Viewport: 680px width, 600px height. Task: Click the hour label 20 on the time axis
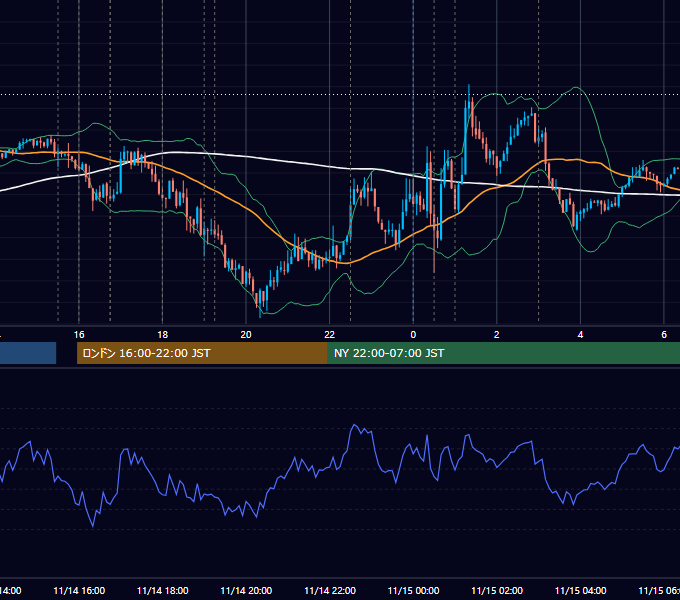246,335
